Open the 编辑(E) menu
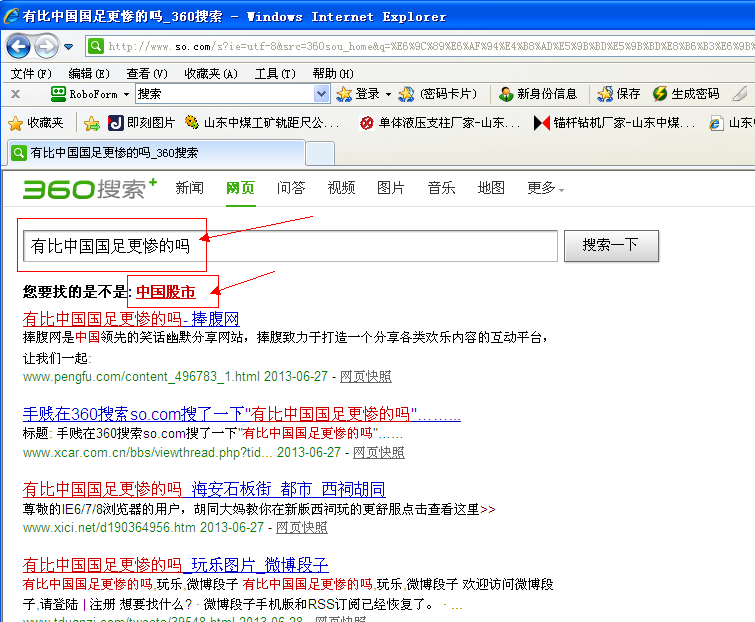Viewport: 755px width, 622px height. point(89,74)
